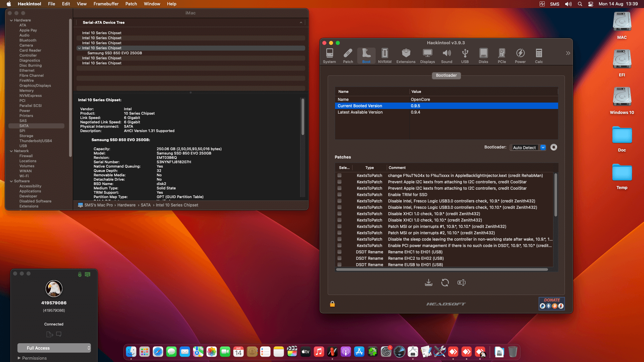Click the DONATE button in Hackintool
644x362 pixels.
click(x=552, y=303)
